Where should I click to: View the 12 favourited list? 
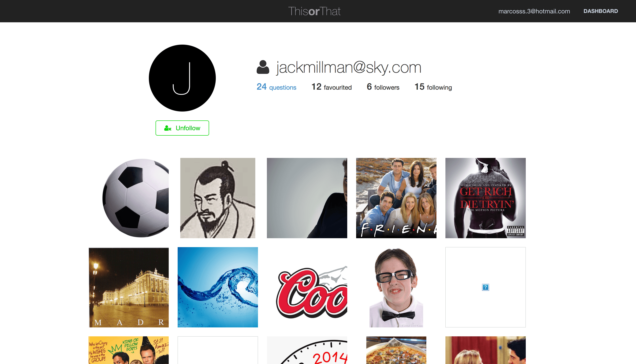[x=331, y=87]
